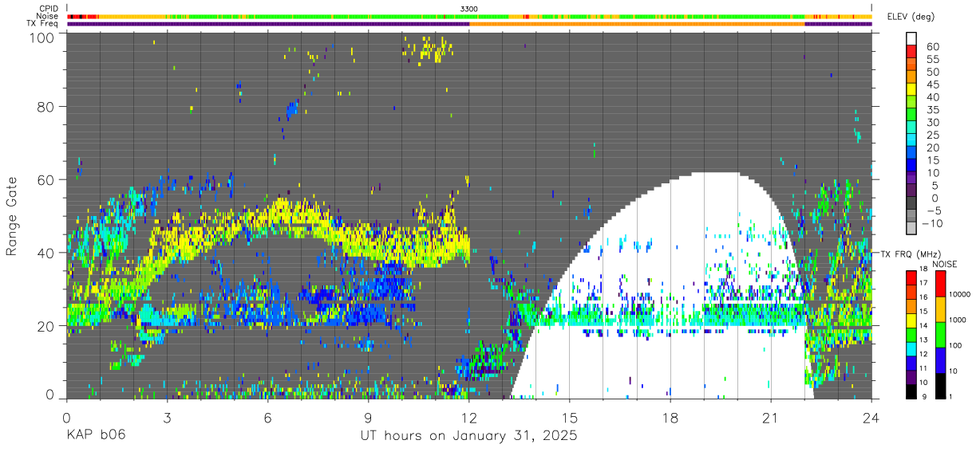Click ELEV colorbar label '55'
The image size is (980, 452).
pos(931,59)
